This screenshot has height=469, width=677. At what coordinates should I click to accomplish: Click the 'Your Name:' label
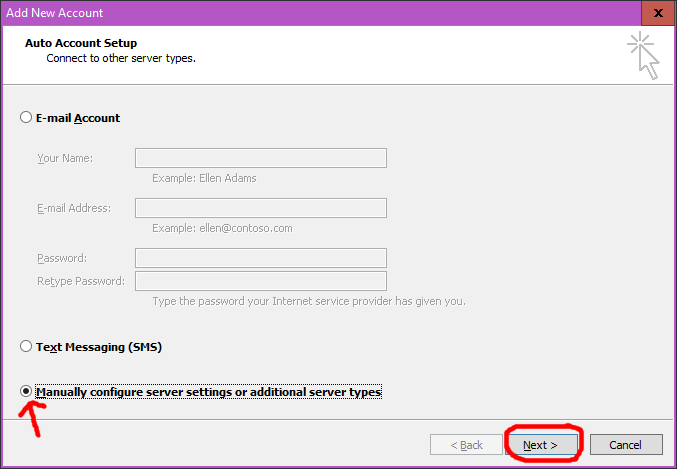pyautogui.click(x=65, y=158)
